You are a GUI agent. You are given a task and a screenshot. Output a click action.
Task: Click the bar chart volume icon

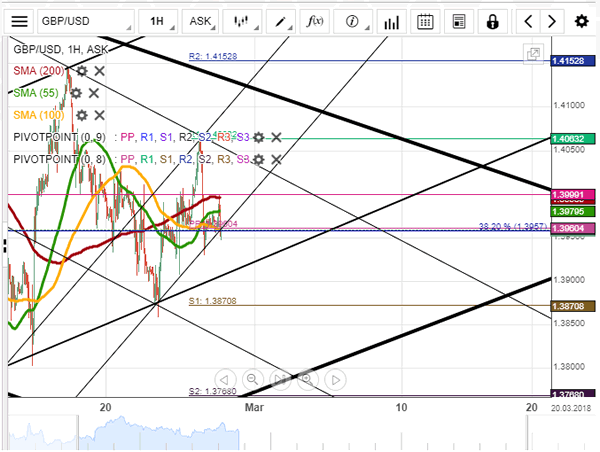click(x=391, y=21)
